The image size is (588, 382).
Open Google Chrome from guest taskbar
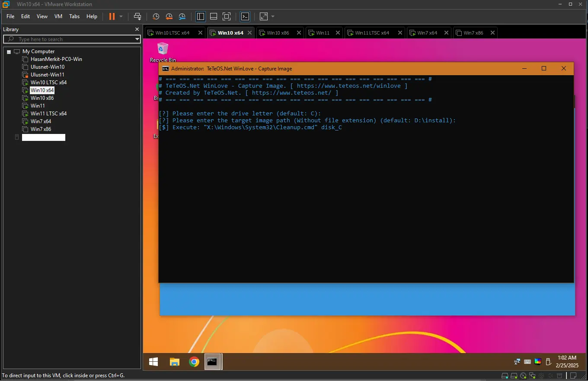coord(194,362)
